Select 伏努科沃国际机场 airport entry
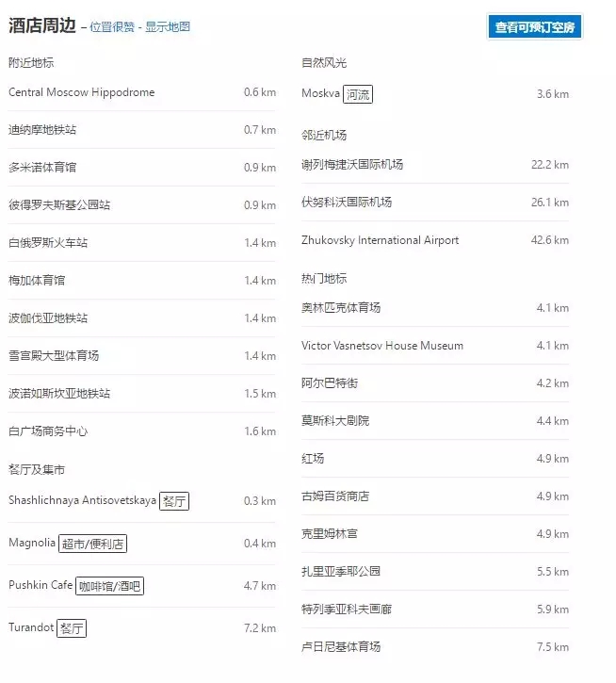This screenshot has height=683, width=616. click(x=347, y=203)
